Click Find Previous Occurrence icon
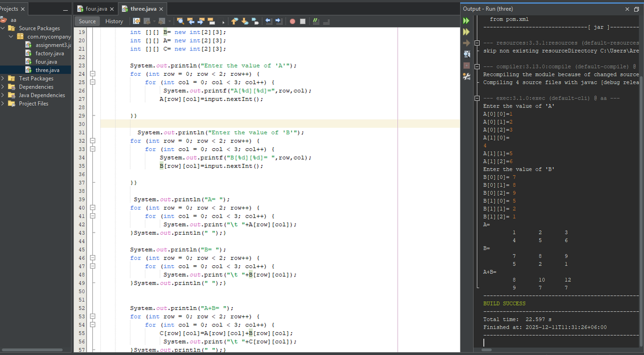Viewport: 644px width, 355px height. (191, 21)
